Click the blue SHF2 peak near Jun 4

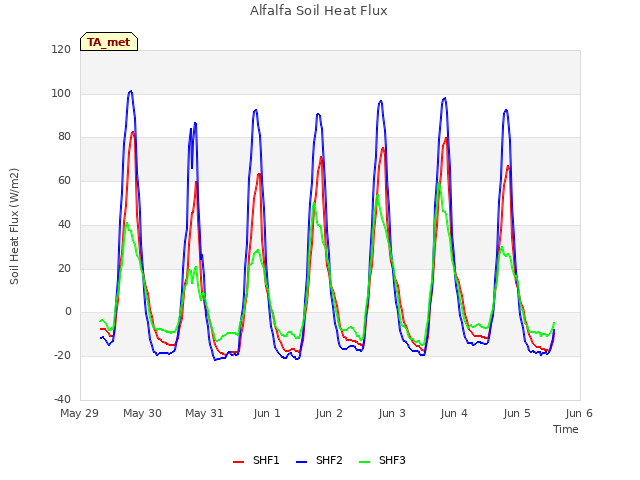444,98
